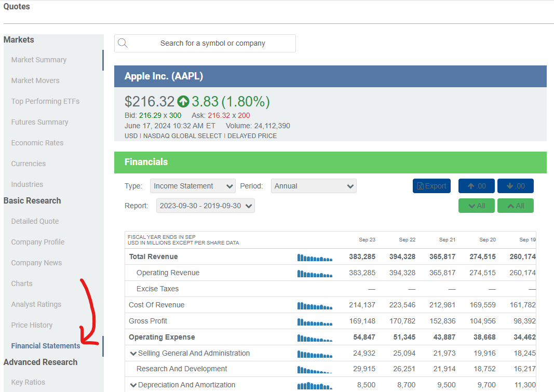This screenshot has width=554, height=392.
Task: Click the Financials section header
Action: pos(330,163)
